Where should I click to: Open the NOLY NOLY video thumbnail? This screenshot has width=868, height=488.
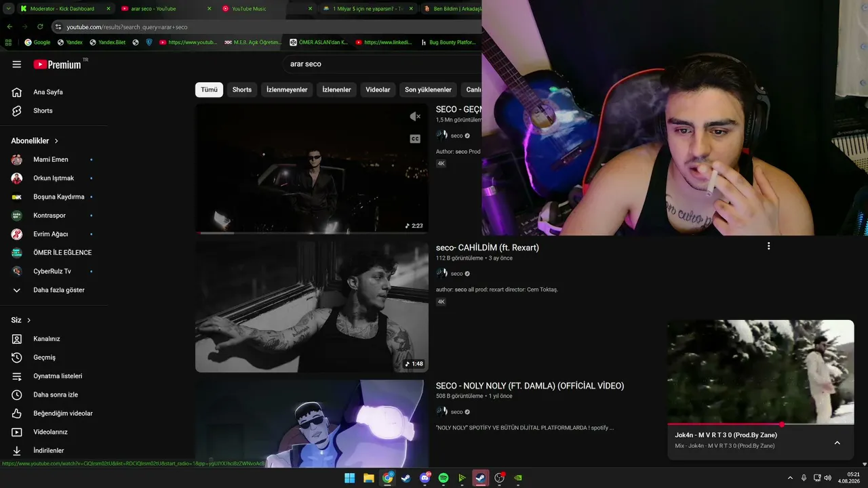pyautogui.click(x=312, y=424)
